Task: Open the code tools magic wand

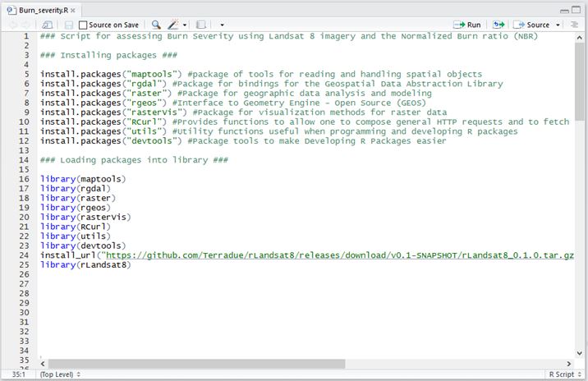Action: tap(175, 25)
